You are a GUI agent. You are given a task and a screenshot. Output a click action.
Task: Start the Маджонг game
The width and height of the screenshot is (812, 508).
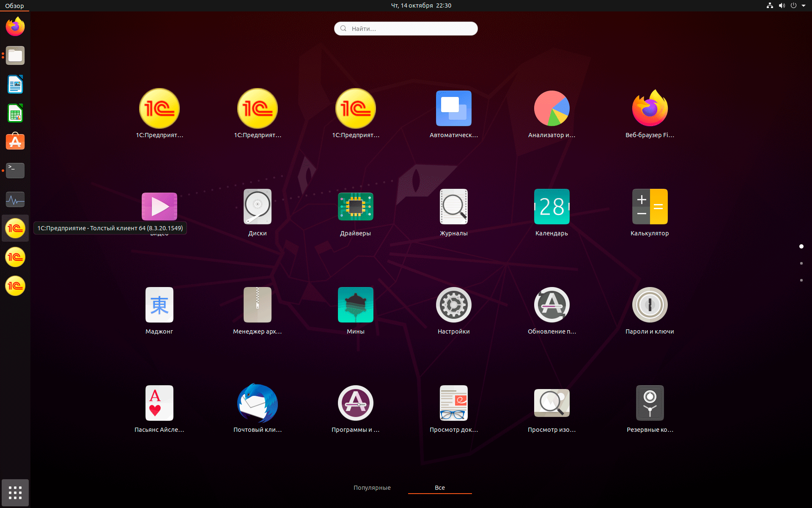coord(159,305)
